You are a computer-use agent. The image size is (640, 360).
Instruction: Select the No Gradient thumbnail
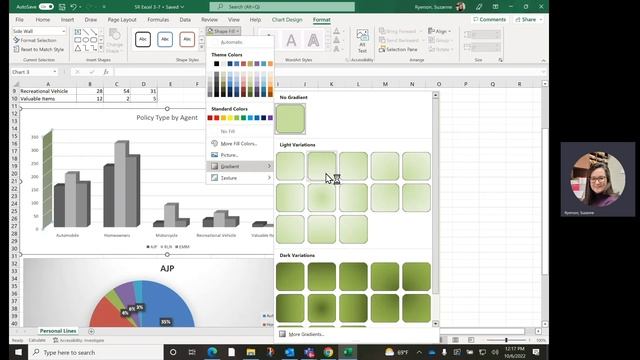(x=290, y=118)
